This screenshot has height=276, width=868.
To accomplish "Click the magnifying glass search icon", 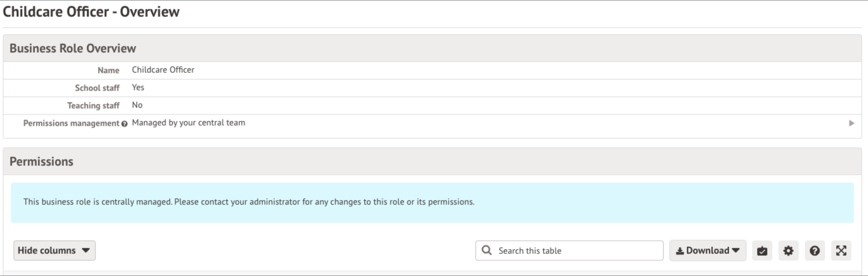I will tap(486, 250).
